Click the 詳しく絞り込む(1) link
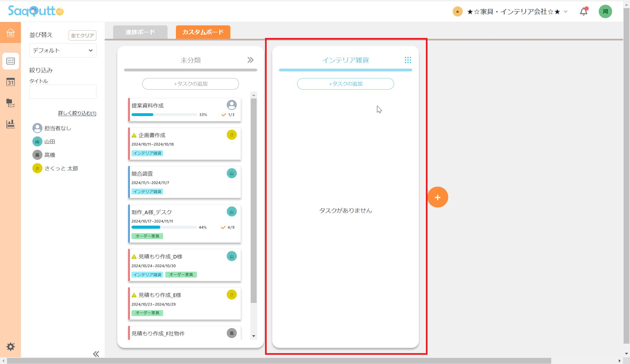Viewport: 630px width, 364px height. tap(77, 113)
